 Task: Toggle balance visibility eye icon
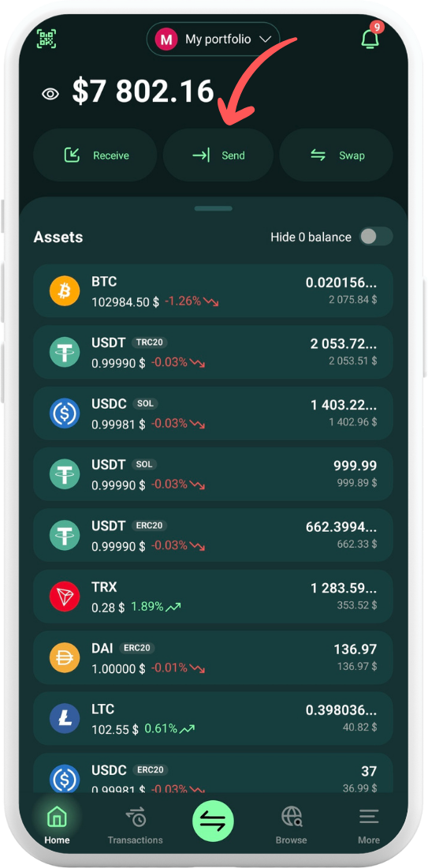(50, 94)
